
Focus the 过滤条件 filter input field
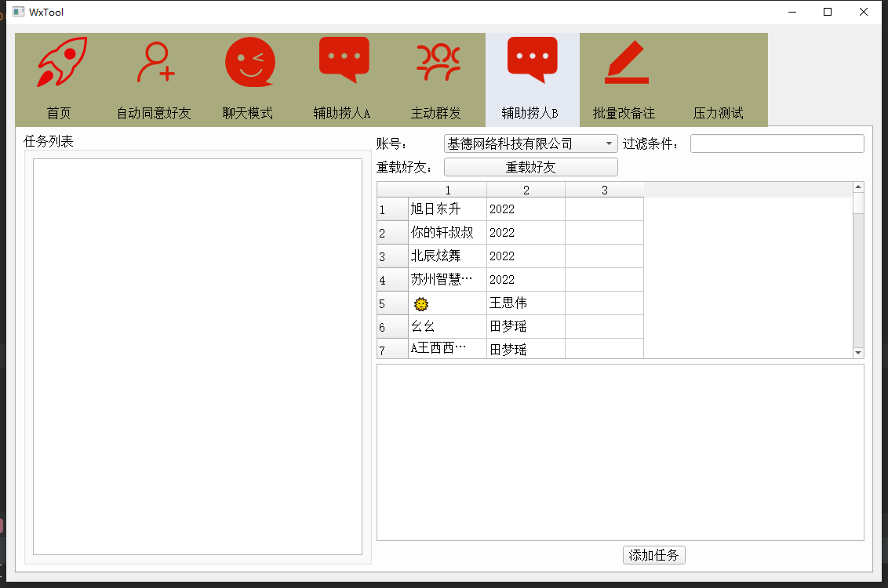(x=777, y=143)
